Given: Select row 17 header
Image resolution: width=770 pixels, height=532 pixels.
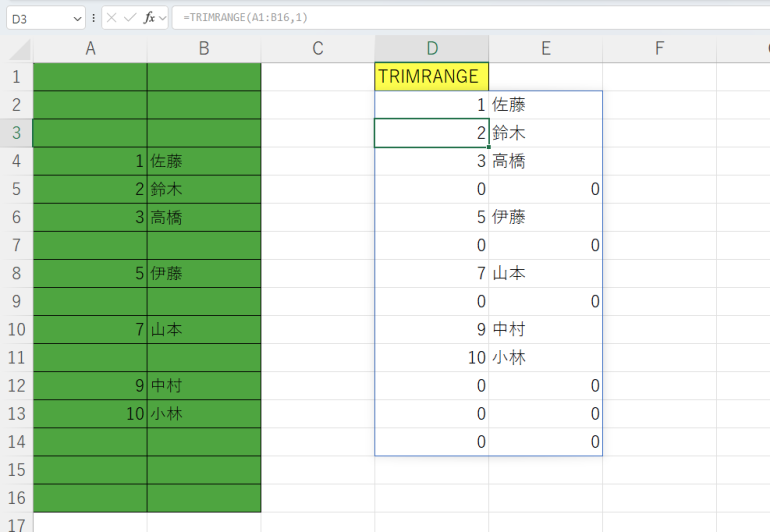Looking at the screenshot, I should pyautogui.click(x=16, y=523).
